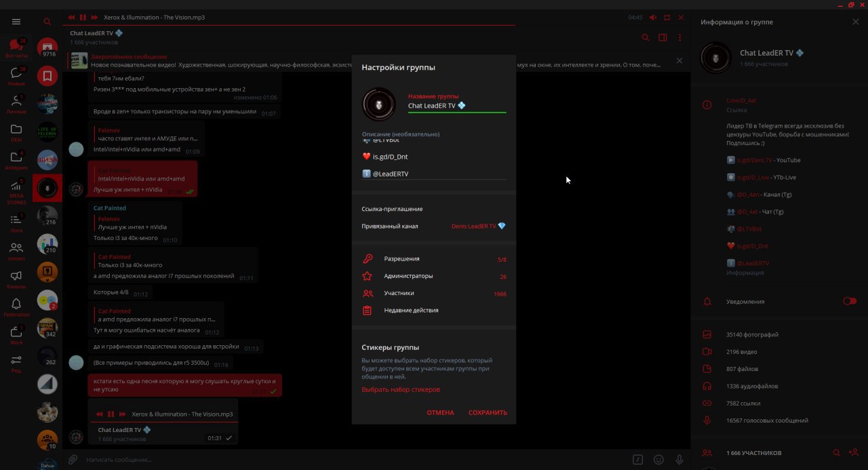Open 807 файлов shared media

point(779,369)
